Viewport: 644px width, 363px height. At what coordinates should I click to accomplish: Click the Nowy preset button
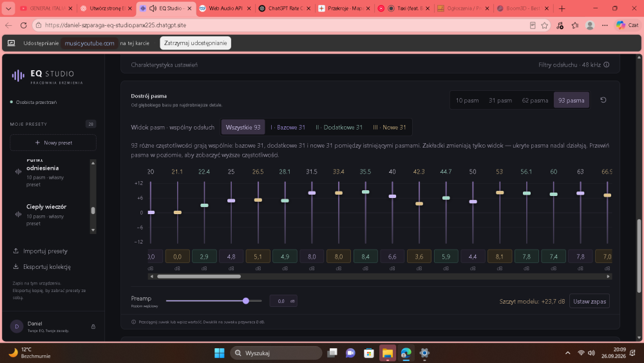[x=53, y=142]
